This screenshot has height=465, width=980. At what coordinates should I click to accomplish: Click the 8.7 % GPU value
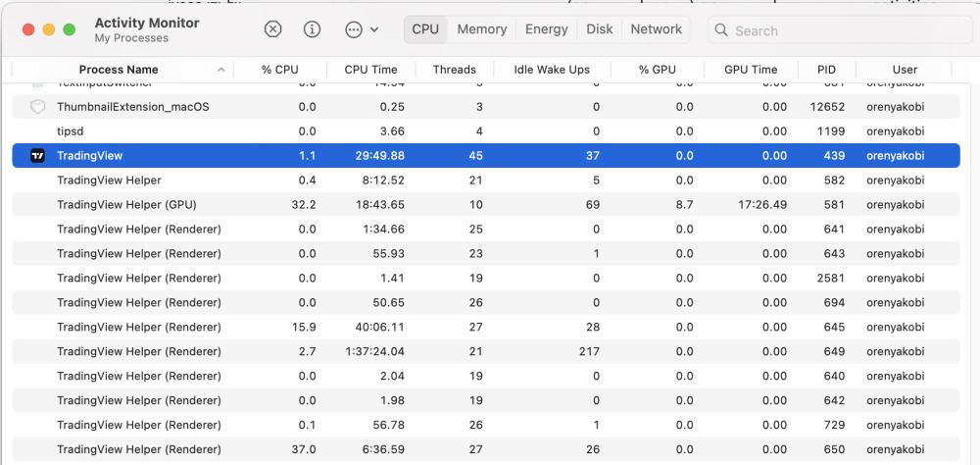685,205
